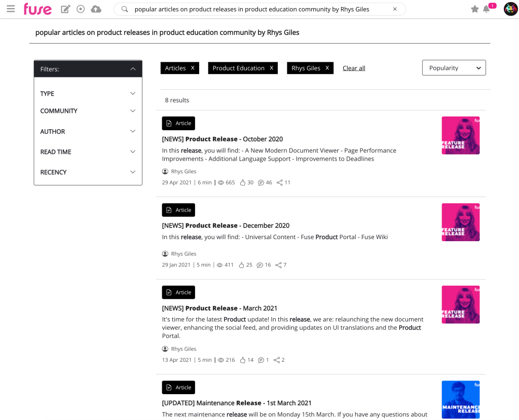This screenshot has height=420, width=519.
Task: Remove the Product Education filter chip
Action: click(272, 68)
